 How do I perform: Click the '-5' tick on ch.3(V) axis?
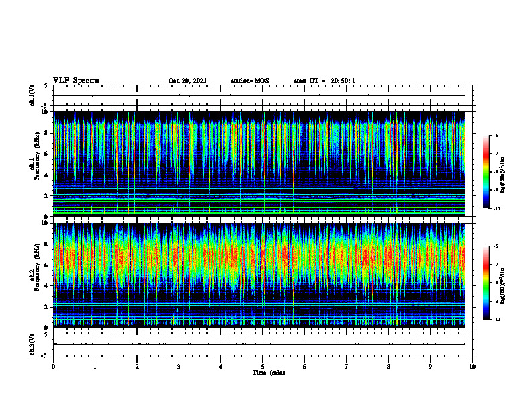pos(45,355)
